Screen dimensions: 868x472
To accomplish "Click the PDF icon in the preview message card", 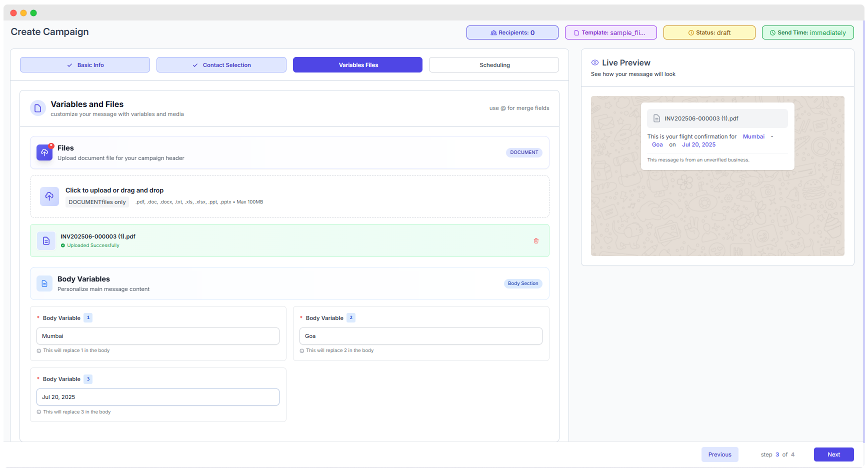I will pyautogui.click(x=656, y=118).
